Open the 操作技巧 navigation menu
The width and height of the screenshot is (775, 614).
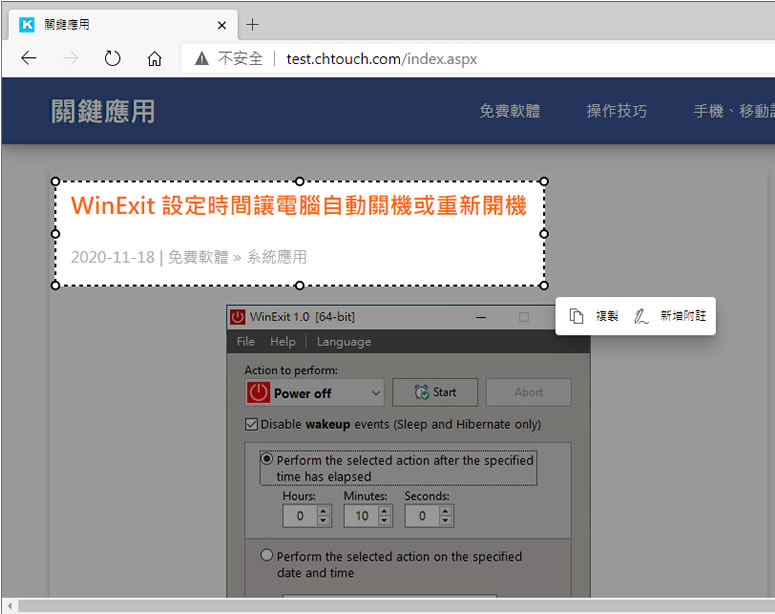click(616, 111)
